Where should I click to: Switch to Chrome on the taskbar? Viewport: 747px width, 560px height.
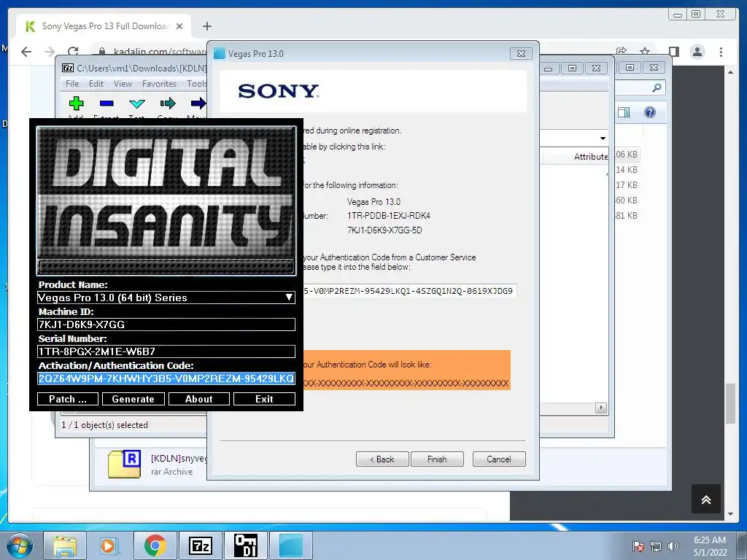point(155,545)
